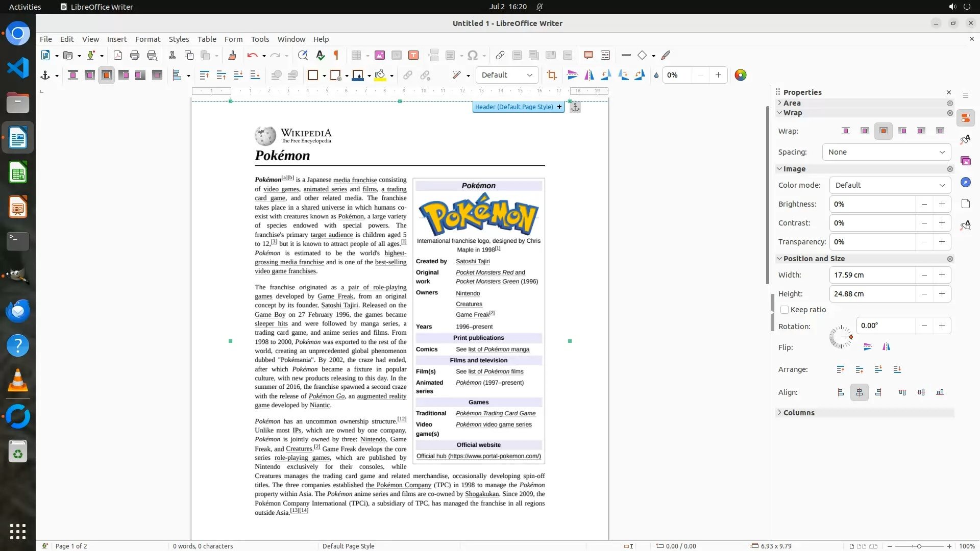Click the Header (Default Page Style) button
The width and height of the screenshot is (980, 551).
pos(514,107)
